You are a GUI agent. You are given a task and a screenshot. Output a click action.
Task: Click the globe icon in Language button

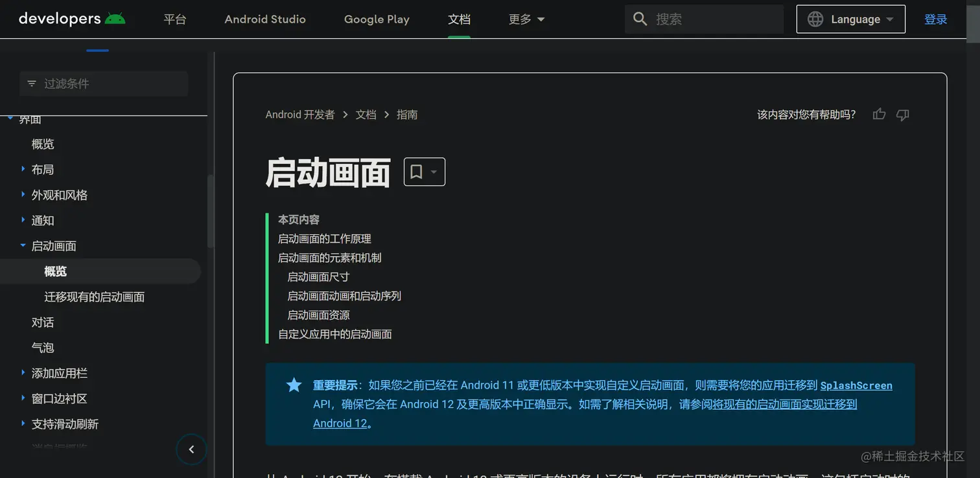click(815, 19)
